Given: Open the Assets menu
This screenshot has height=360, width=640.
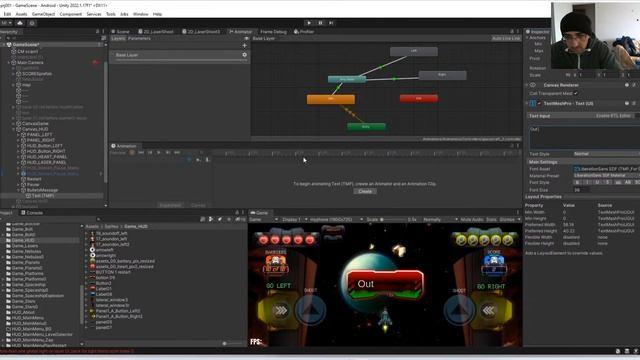Looking at the screenshot, I should point(21,14).
